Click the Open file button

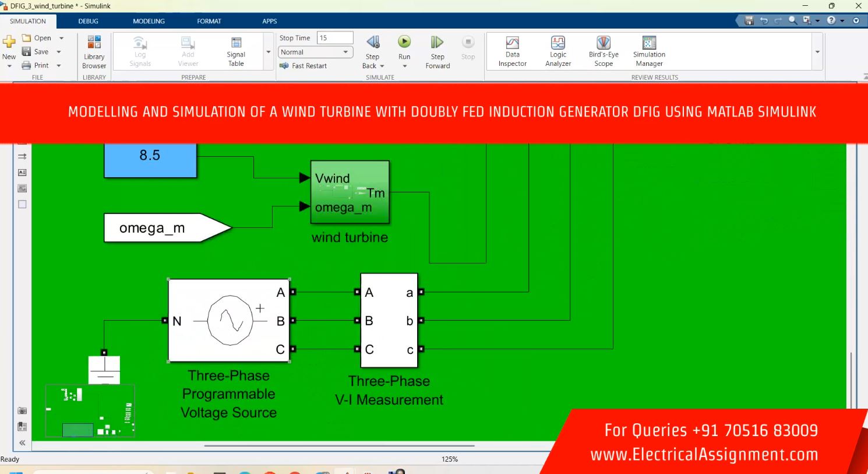(37, 38)
